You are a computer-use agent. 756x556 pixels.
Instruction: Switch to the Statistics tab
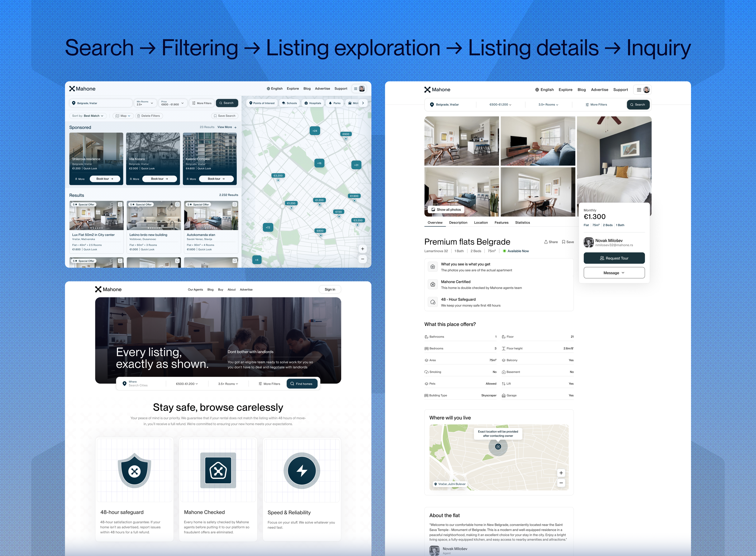[x=522, y=223]
